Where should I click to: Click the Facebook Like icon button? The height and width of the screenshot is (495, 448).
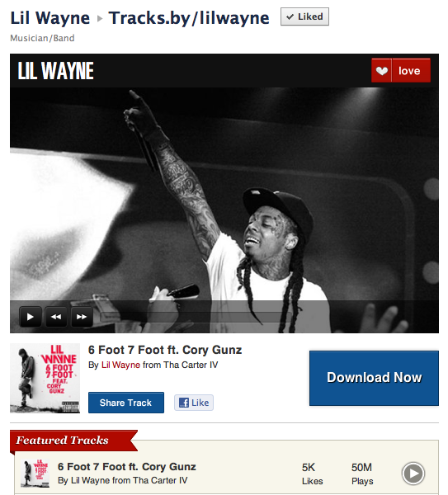pos(194,403)
